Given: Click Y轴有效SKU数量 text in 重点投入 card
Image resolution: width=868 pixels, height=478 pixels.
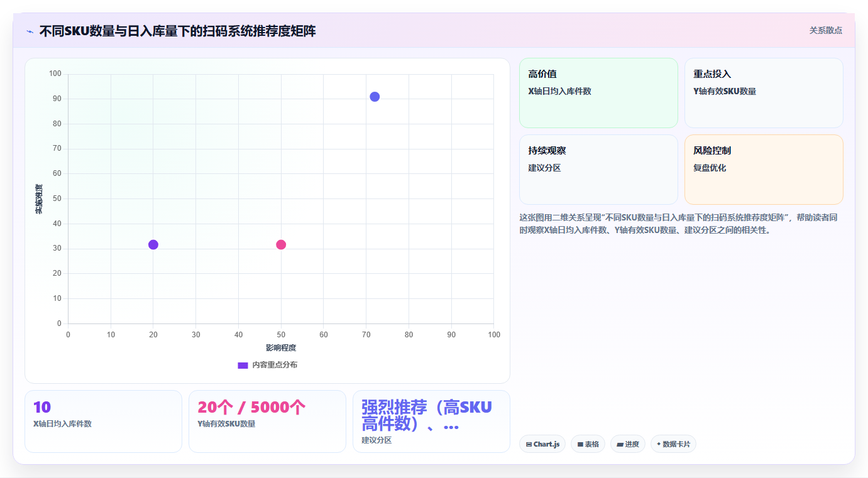Looking at the screenshot, I should (x=725, y=91).
